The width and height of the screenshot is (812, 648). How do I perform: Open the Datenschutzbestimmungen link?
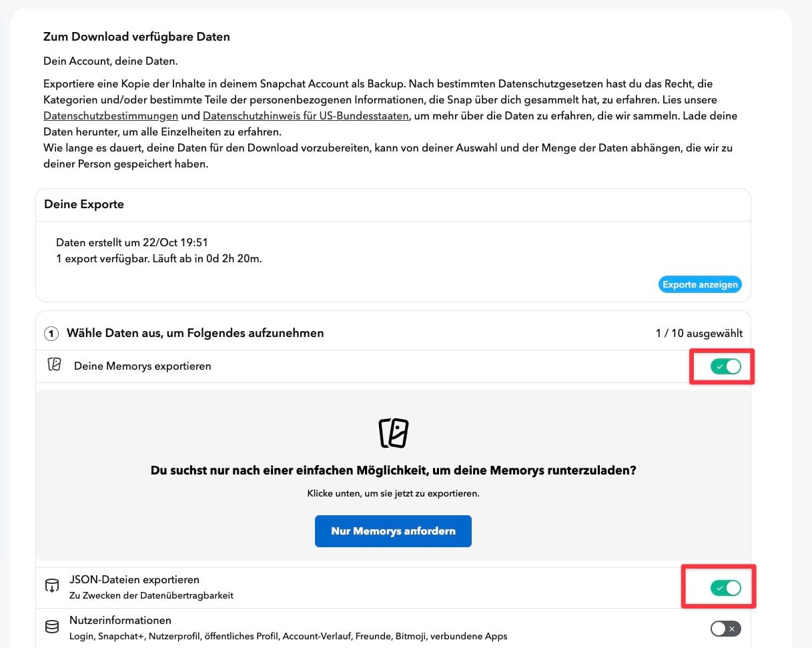point(110,115)
